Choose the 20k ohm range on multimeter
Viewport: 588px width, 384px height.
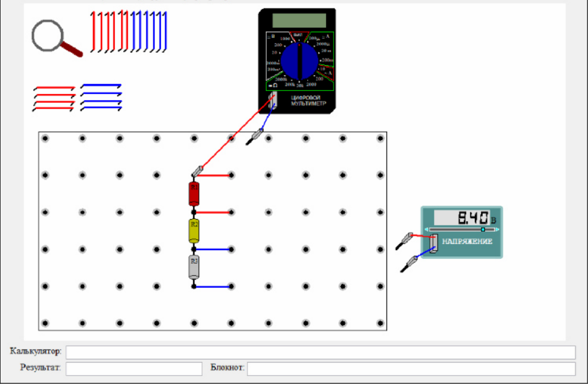click(x=300, y=86)
